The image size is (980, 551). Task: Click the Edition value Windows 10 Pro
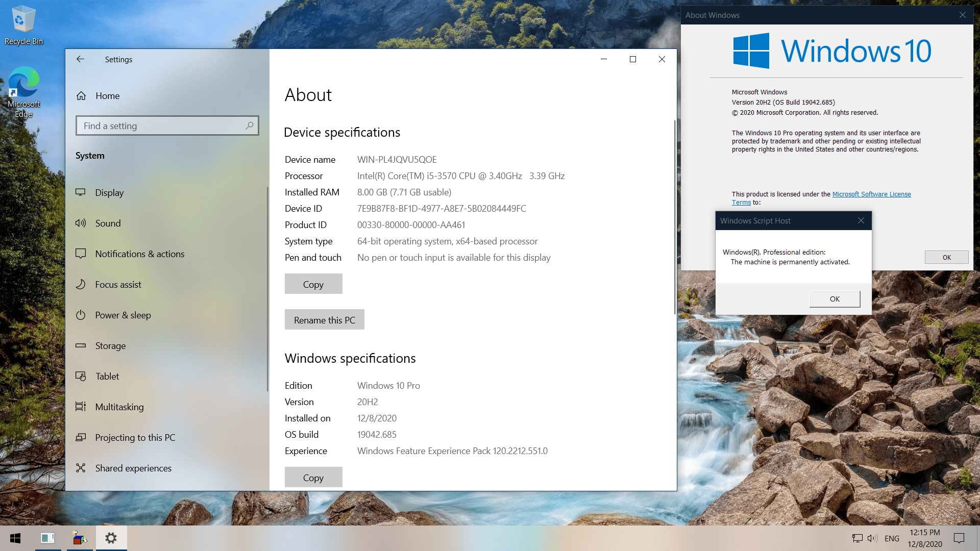pyautogui.click(x=388, y=386)
